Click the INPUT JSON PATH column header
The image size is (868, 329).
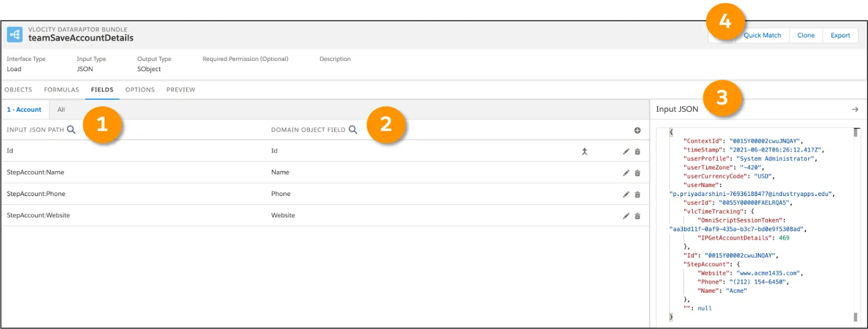35,130
